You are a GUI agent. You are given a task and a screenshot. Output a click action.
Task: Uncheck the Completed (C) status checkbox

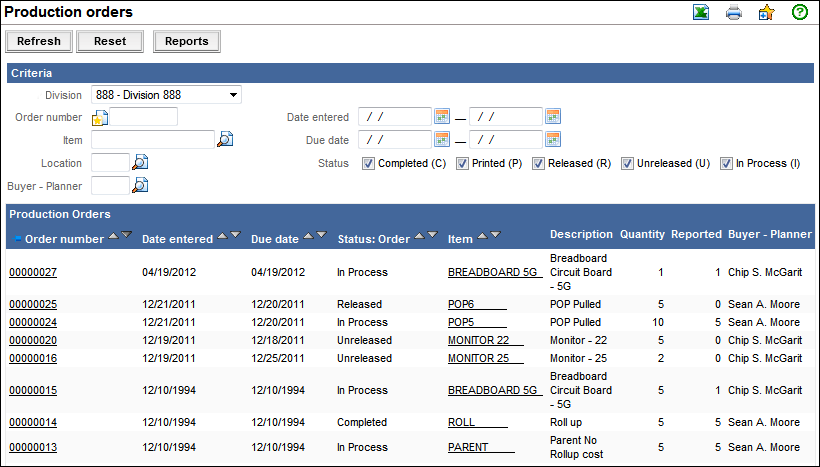click(x=368, y=163)
